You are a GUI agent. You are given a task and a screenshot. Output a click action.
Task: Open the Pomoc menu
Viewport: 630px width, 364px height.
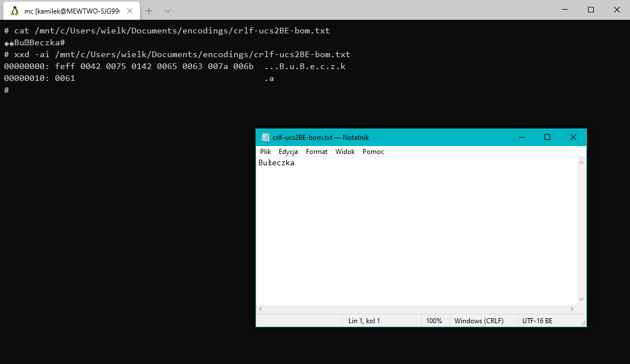point(373,151)
